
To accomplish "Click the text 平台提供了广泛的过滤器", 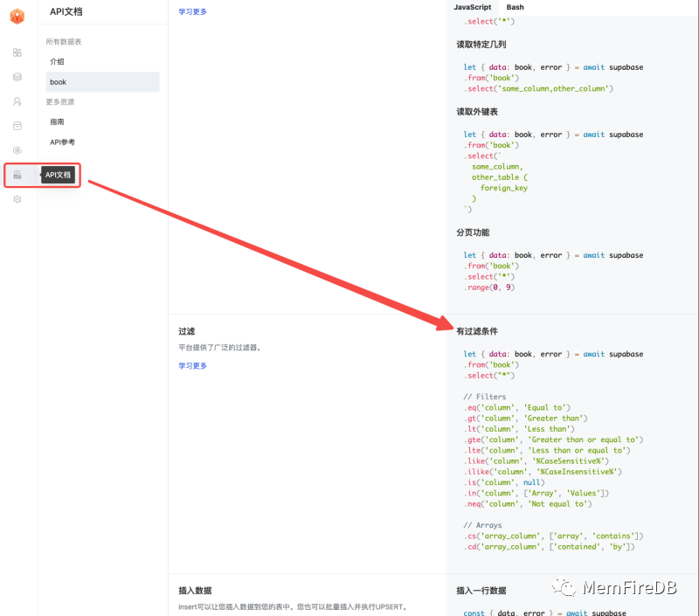I will 219,347.
